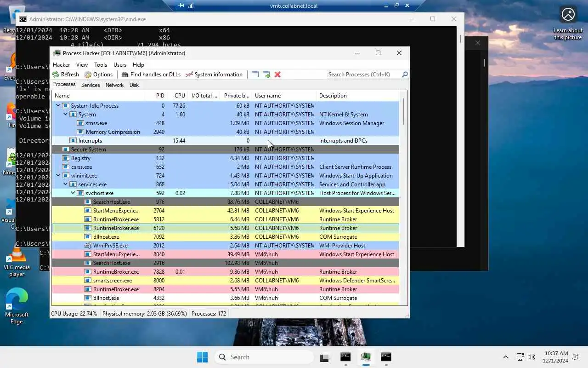
Task: Click the Physical memory status bar entry
Action: [x=145, y=314]
